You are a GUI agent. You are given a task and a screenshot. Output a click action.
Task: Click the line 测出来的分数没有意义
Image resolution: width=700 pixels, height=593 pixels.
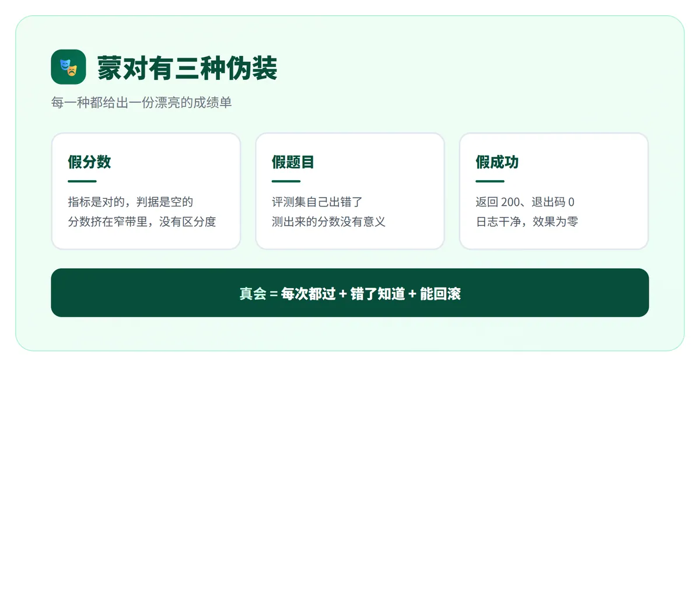[x=328, y=222]
